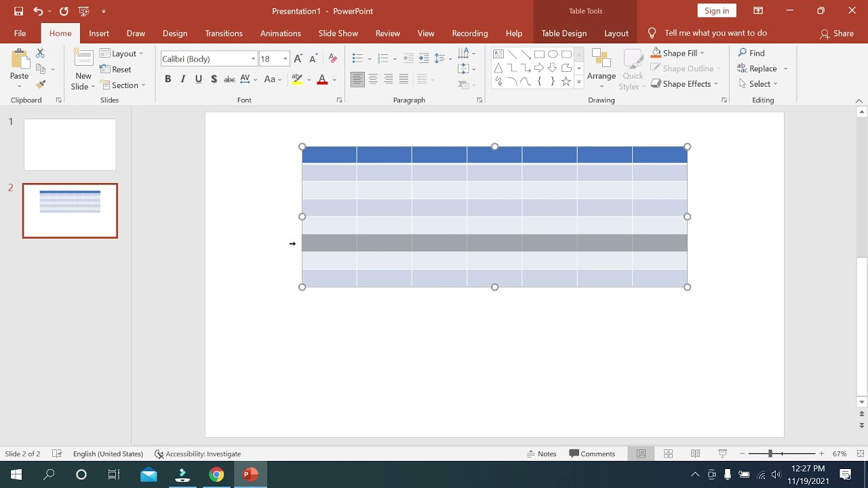Start Slide Show from status bar
The height and width of the screenshot is (488, 868).
[x=722, y=454]
